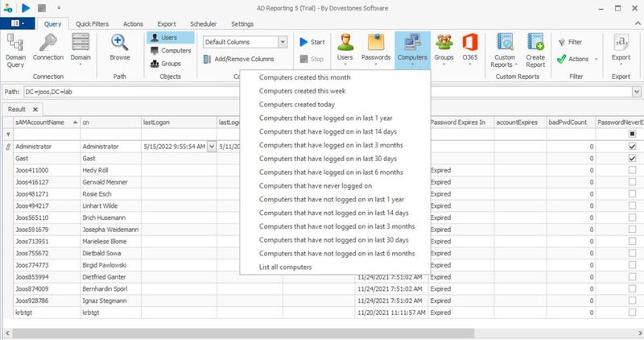
Task: Collapse the ribbon with the chevron
Action: pyautogui.click(x=638, y=23)
